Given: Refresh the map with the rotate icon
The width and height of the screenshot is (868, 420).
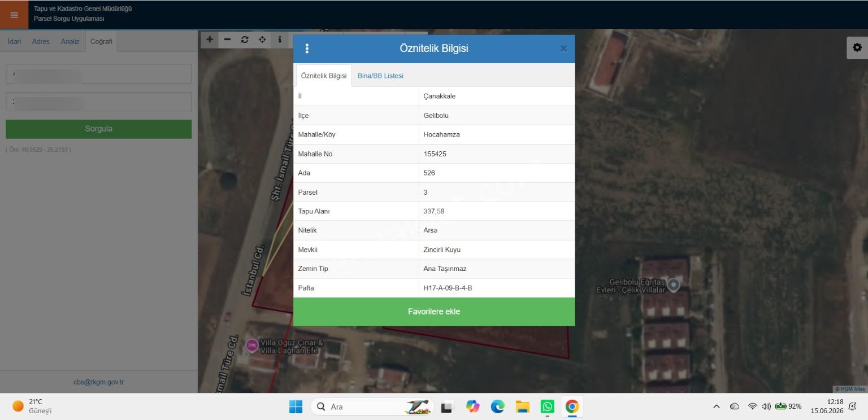Looking at the screenshot, I should pos(245,40).
